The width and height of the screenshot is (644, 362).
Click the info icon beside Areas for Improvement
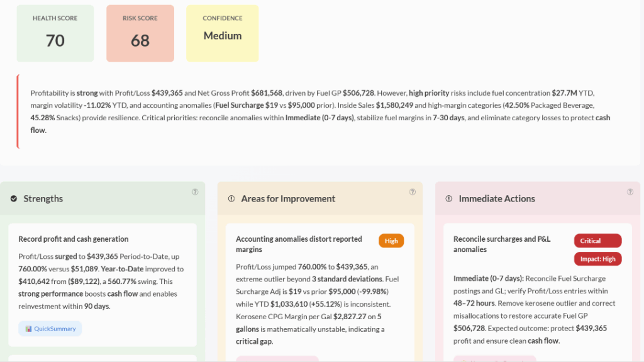(231, 199)
